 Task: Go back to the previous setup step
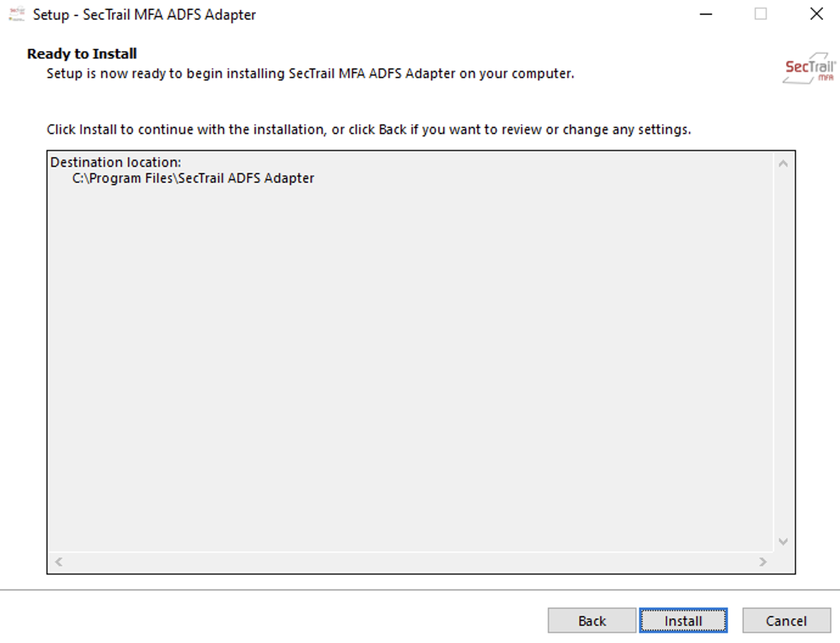[592, 620]
